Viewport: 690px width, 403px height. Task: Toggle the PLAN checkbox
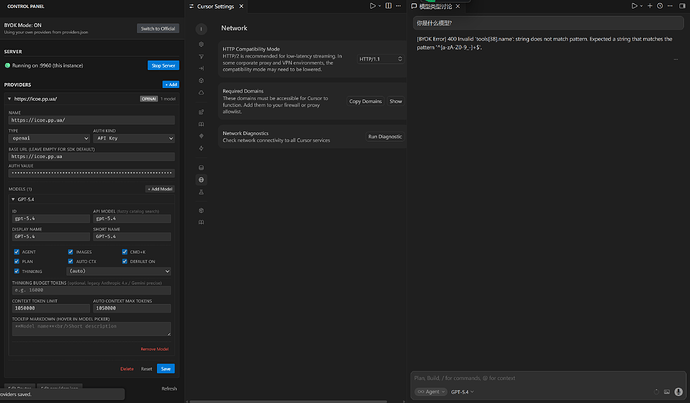[17, 262]
